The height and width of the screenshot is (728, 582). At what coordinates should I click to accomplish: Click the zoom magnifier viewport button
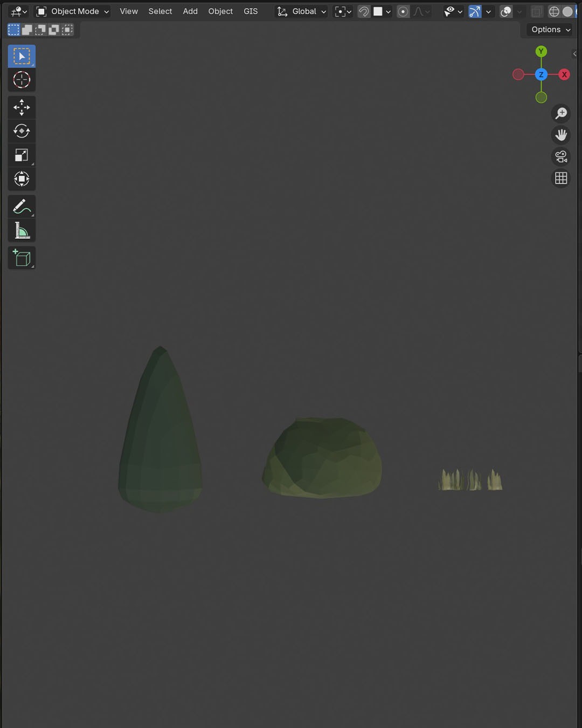(x=561, y=113)
